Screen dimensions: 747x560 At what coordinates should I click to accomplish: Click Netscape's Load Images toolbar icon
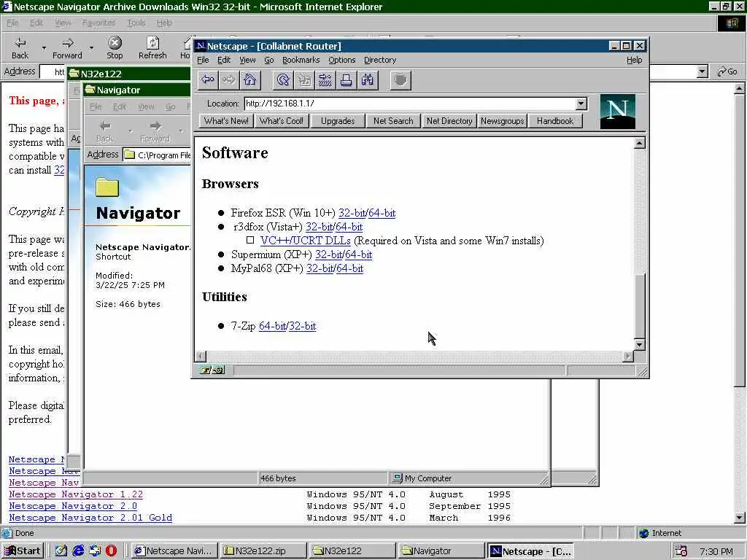point(304,79)
